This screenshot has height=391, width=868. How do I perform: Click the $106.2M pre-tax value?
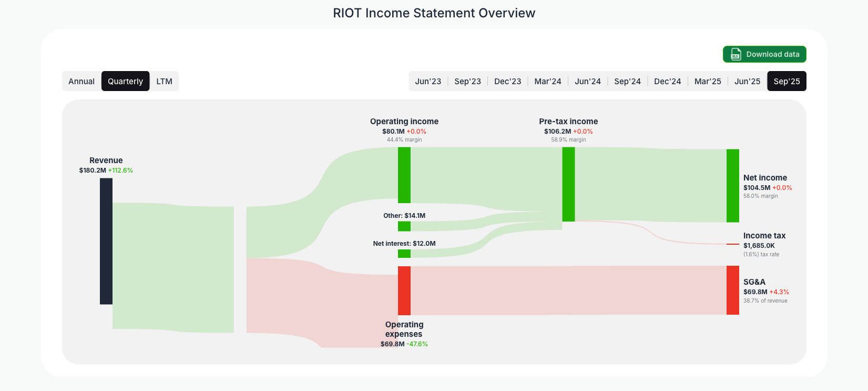click(x=557, y=132)
